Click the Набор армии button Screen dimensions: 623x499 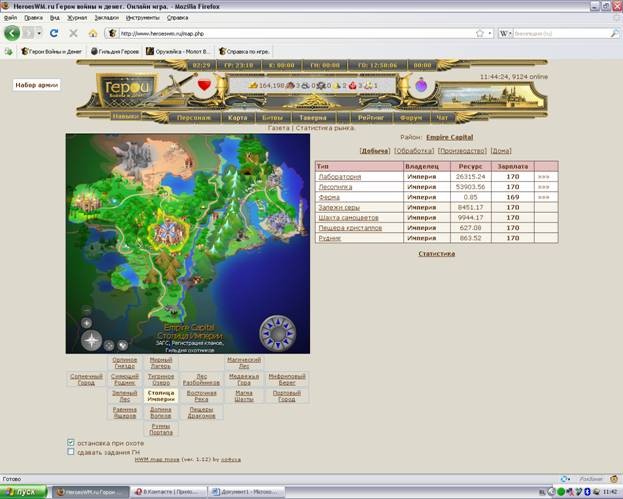(37, 85)
